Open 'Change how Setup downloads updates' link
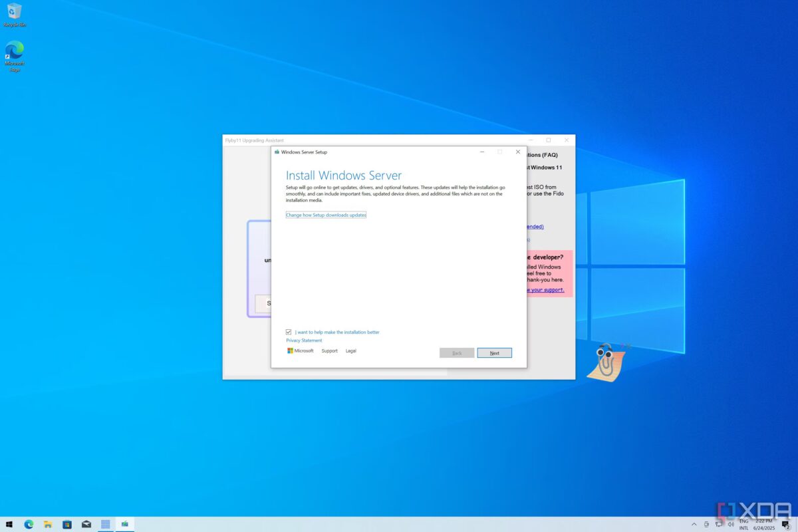The height and width of the screenshot is (532, 798). click(x=326, y=215)
